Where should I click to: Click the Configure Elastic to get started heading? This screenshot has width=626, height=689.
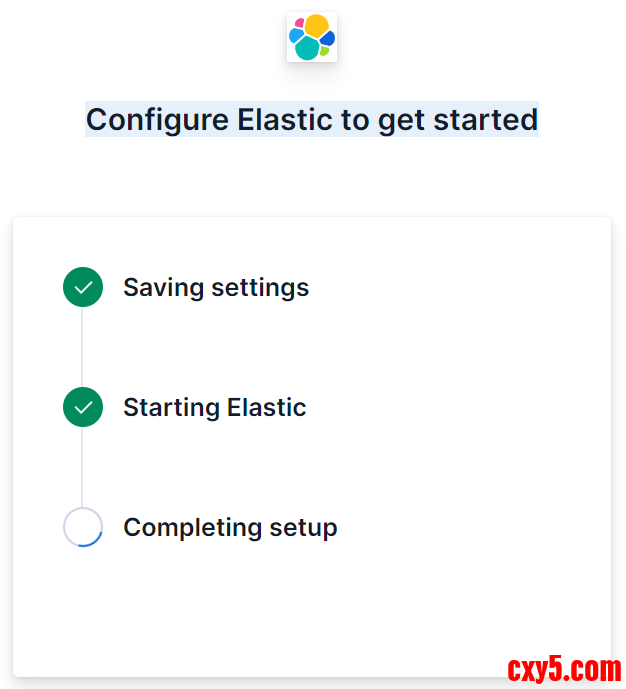pyautogui.click(x=312, y=120)
